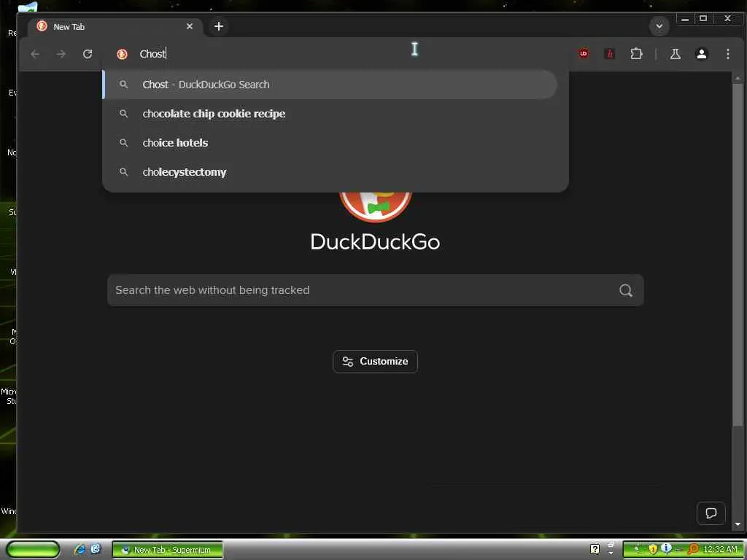
Task: Launch Internet Explorer from quick launch
Action: 80,550
